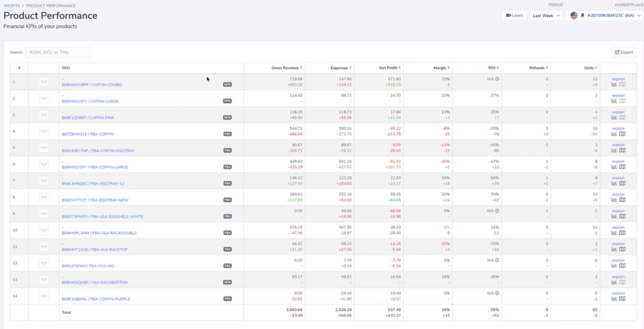Click Product Performance breadcrumb item
Screen dimensions: 644x329
[x=50, y=6]
